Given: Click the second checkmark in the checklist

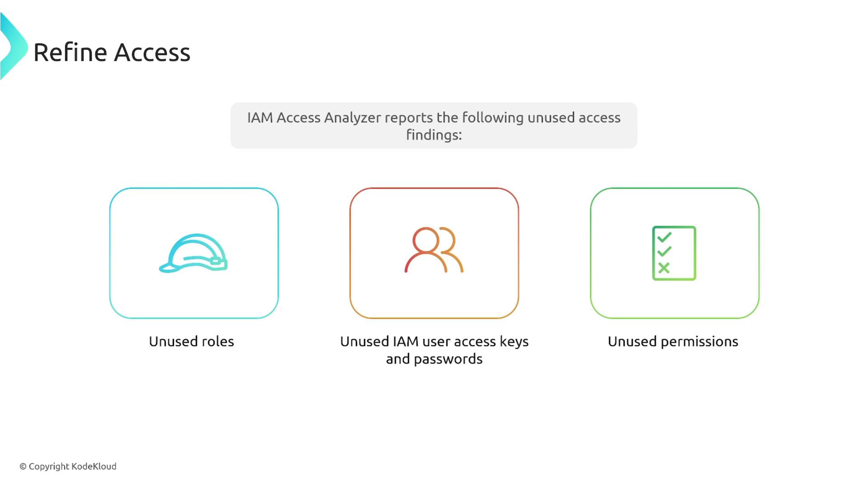Looking at the screenshot, I should (x=664, y=251).
